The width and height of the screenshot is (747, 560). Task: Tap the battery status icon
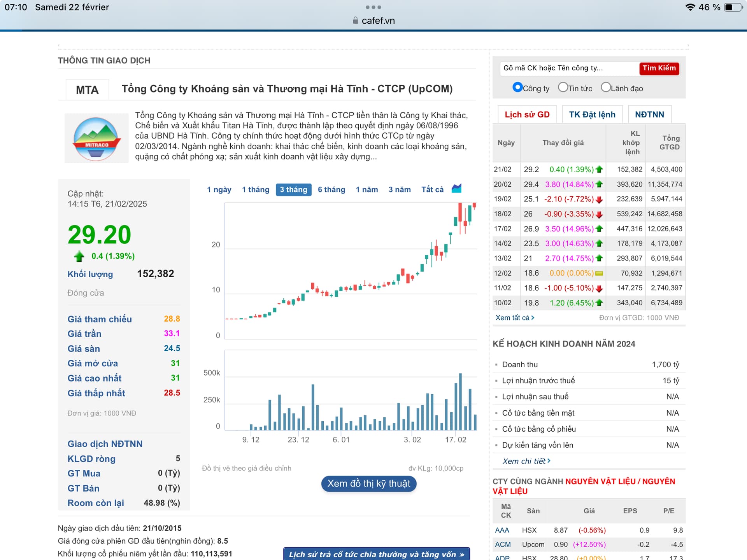tap(733, 7)
